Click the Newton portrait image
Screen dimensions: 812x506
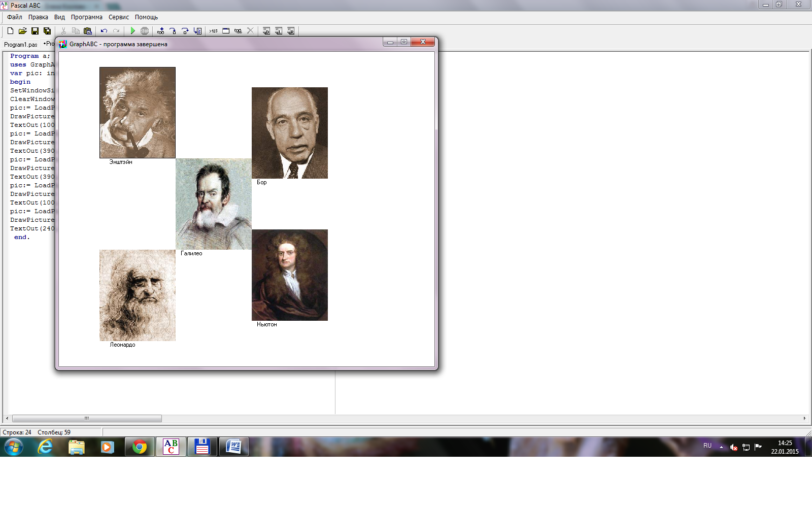tap(290, 275)
